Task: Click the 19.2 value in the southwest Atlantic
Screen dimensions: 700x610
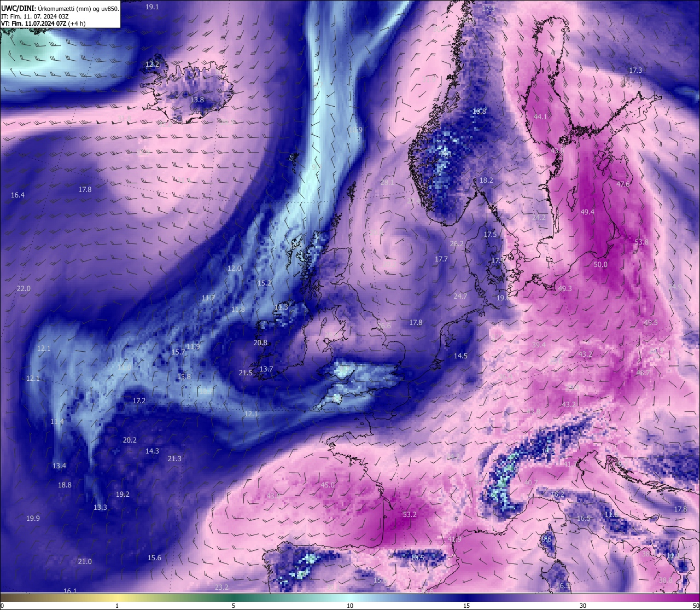Action: 122,495
